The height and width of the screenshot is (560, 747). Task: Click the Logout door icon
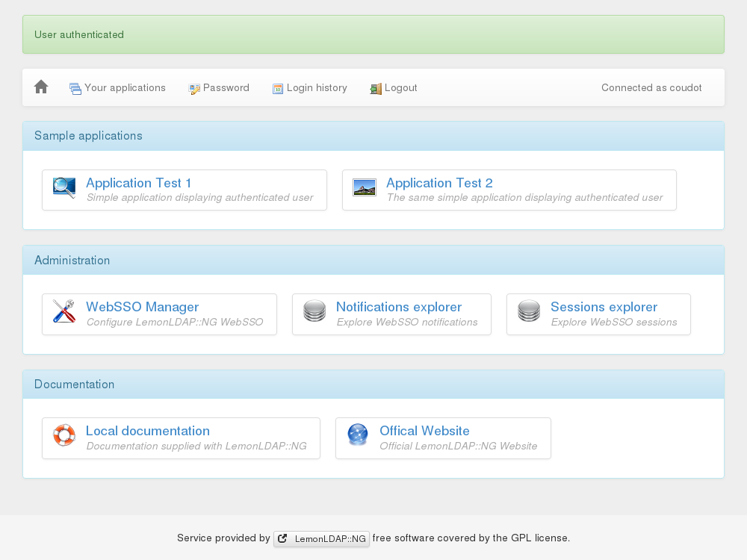tap(376, 89)
